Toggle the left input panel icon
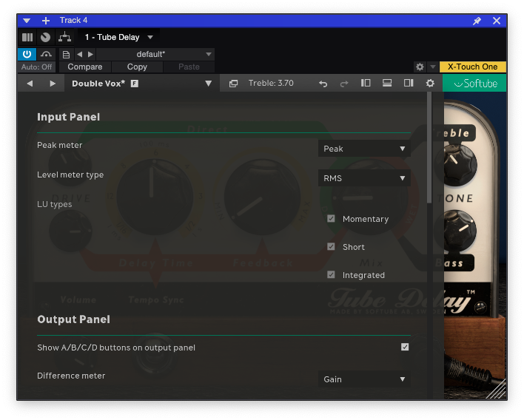This screenshot has width=524, height=420. click(366, 83)
